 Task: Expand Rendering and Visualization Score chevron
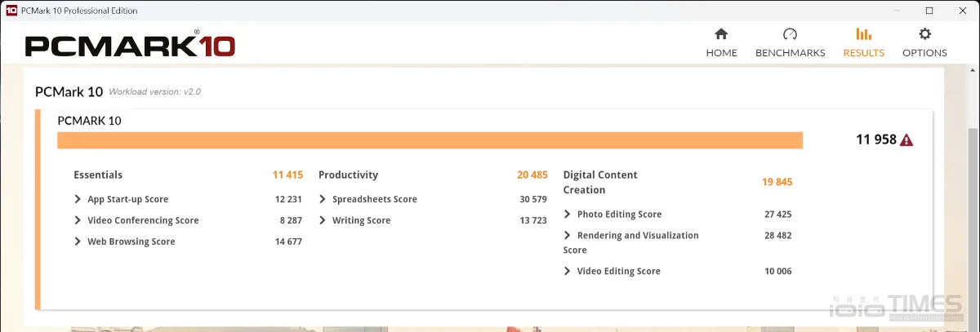click(x=568, y=235)
